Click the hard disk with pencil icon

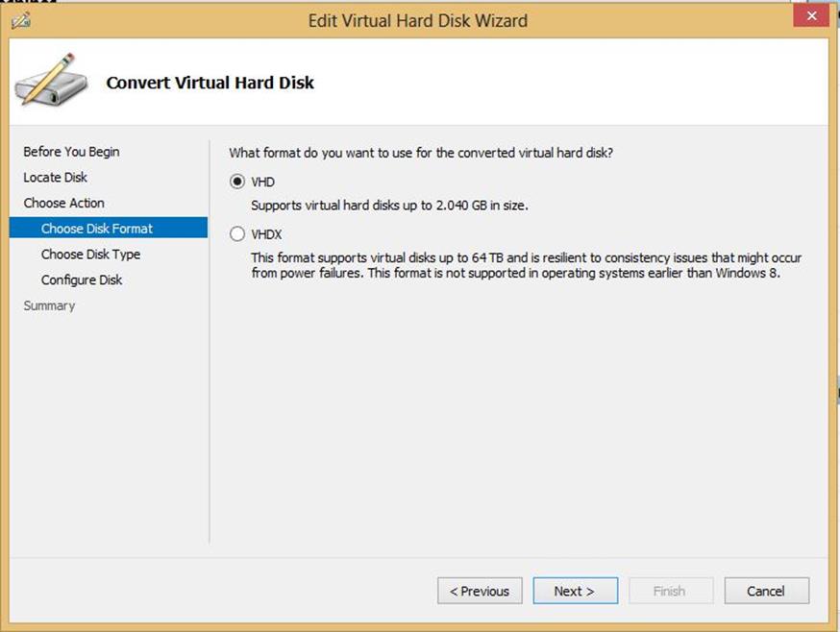tap(51, 80)
